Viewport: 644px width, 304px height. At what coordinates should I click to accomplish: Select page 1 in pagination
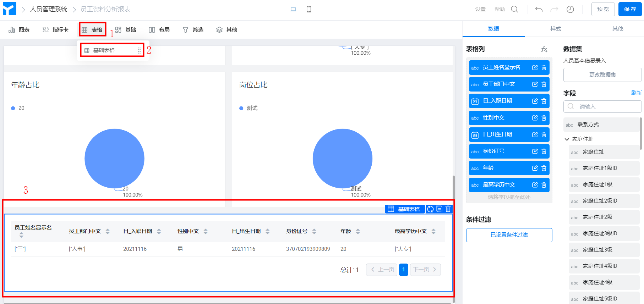click(404, 270)
